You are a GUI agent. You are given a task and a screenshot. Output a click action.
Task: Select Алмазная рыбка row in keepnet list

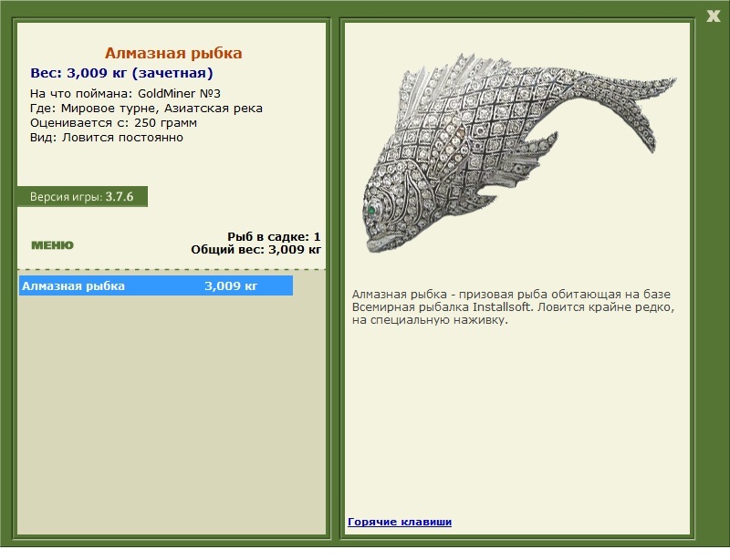[156, 285]
